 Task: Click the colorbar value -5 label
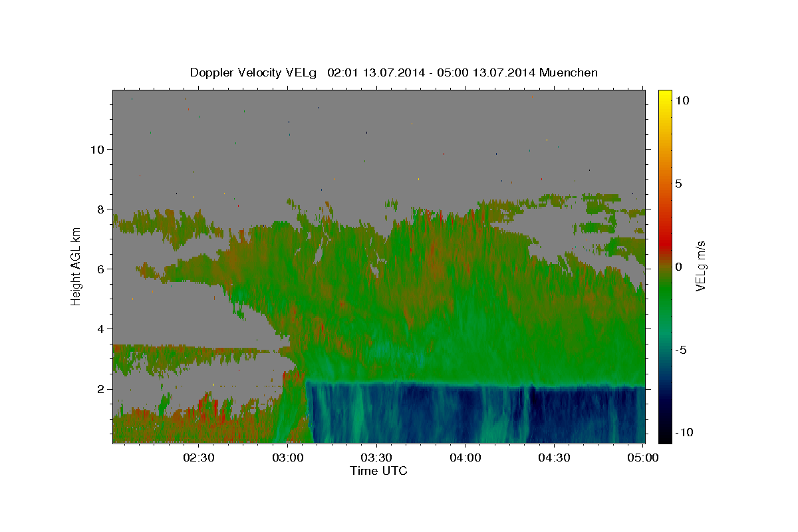click(x=681, y=350)
